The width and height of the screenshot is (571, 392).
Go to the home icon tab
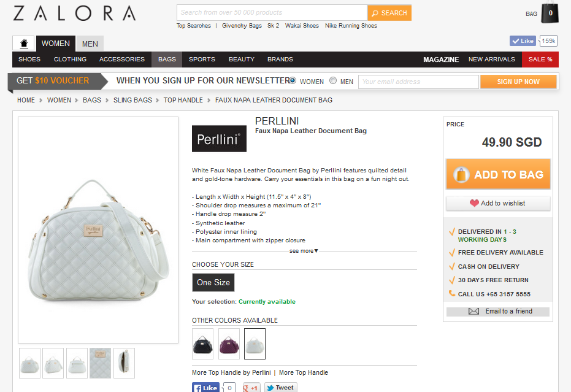pyautogui.click(x=24, y=44)
